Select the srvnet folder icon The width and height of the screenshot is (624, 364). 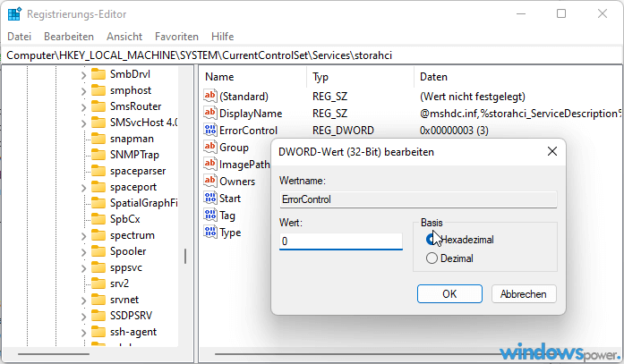coord(98,300)
